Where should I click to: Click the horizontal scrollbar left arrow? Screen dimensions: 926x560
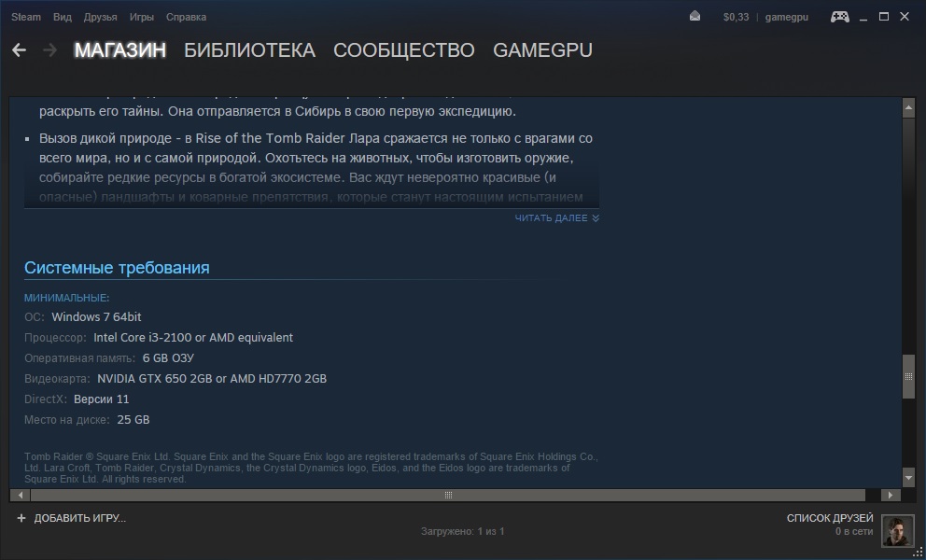point(21,495)
